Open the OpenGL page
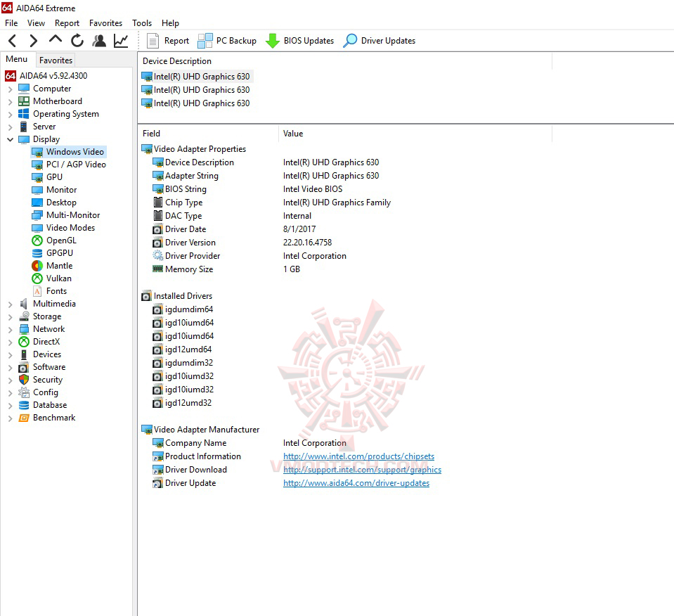Screen dimensions: 674x616 coord(55,240)
